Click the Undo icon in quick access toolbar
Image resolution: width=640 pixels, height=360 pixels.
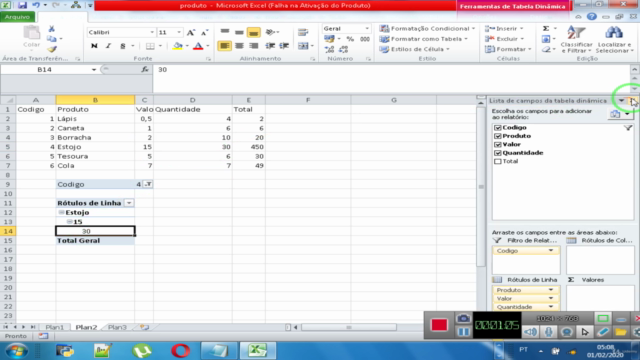(36, 5)
